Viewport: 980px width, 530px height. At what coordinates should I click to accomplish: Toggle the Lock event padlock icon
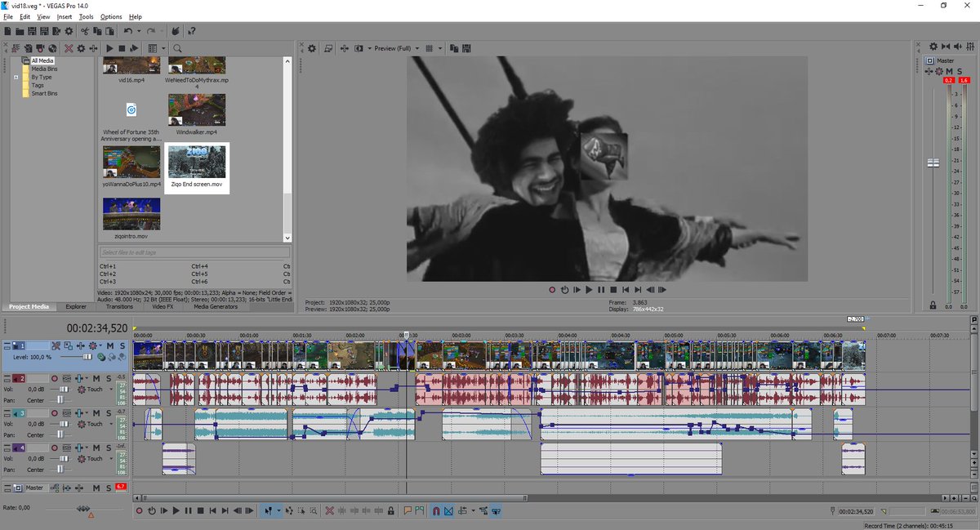pos(391,510)
